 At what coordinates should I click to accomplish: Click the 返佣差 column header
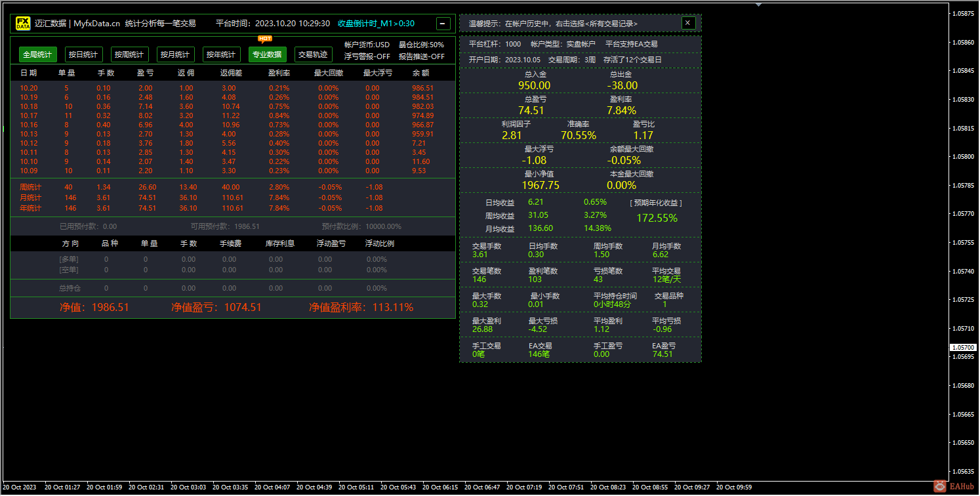[232, 73]
